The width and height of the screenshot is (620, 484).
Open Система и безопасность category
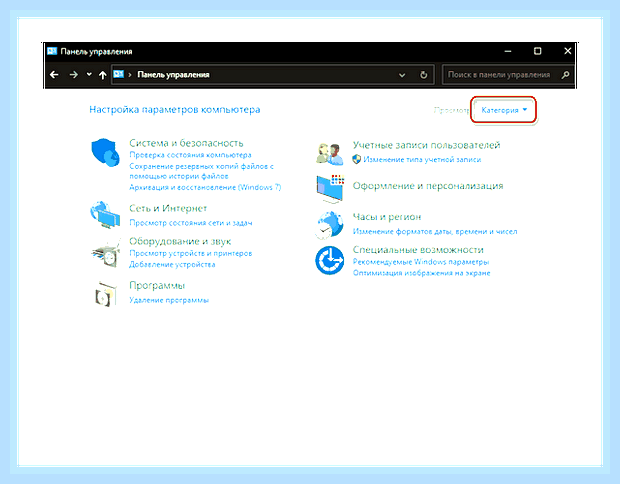pyautogui.click(x=186, y=143)
